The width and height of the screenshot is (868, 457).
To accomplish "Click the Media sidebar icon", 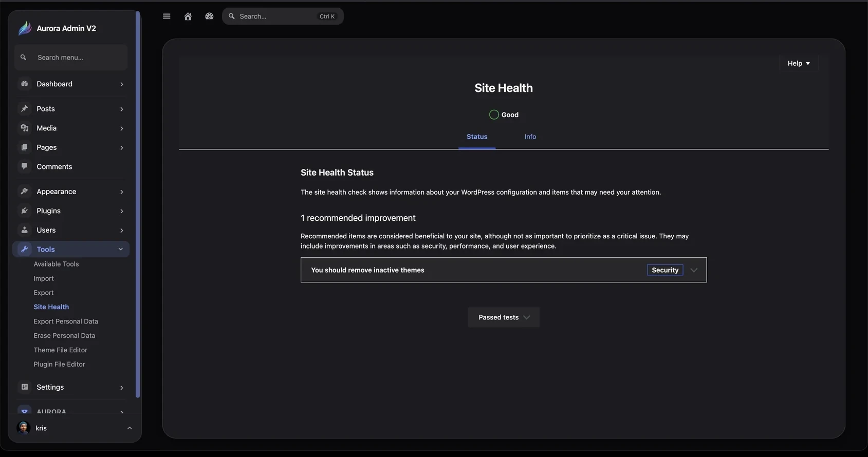I will [24, 128].
